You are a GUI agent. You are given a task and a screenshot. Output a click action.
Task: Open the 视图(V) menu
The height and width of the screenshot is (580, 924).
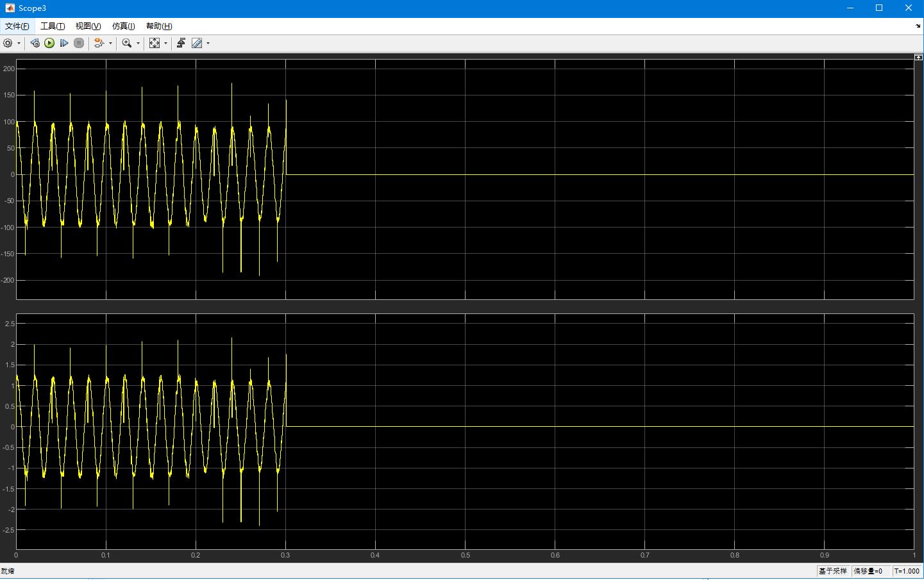(88, 26)
